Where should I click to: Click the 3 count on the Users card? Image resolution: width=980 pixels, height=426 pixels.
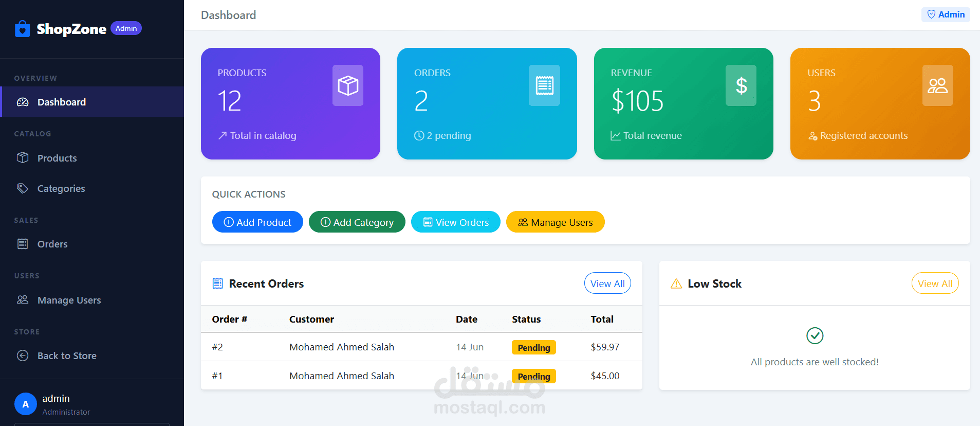coord(815,100)
